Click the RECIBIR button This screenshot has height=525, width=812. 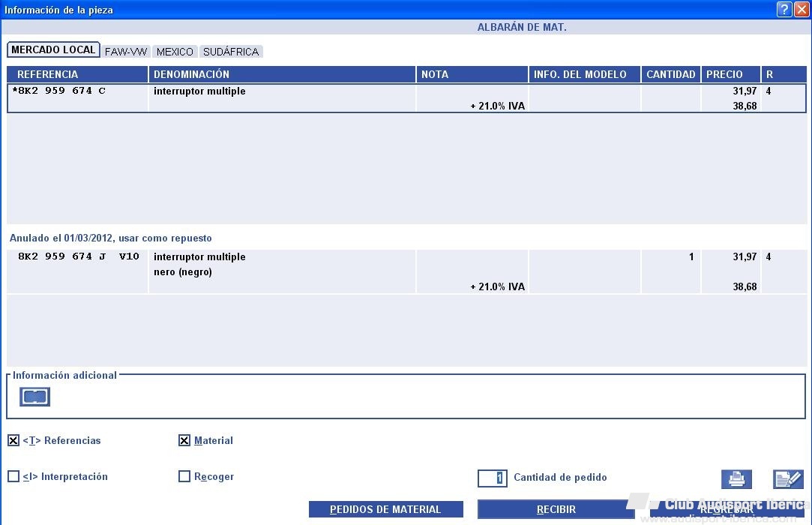click(x=556, y=509)
